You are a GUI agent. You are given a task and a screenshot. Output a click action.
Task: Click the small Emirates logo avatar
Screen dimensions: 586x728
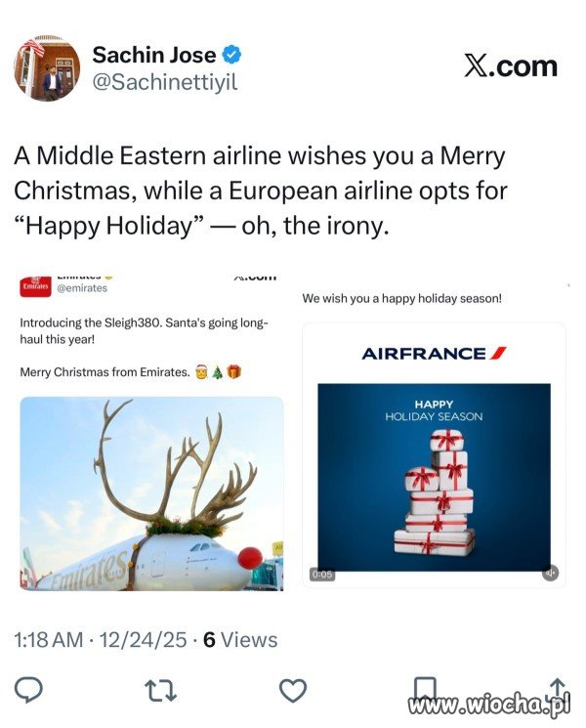click(35, 287)
